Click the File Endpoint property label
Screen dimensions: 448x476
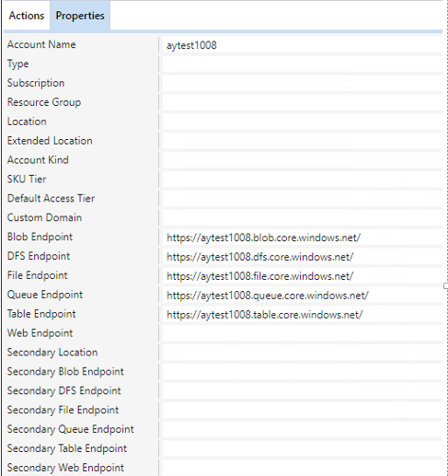(38, 275)
